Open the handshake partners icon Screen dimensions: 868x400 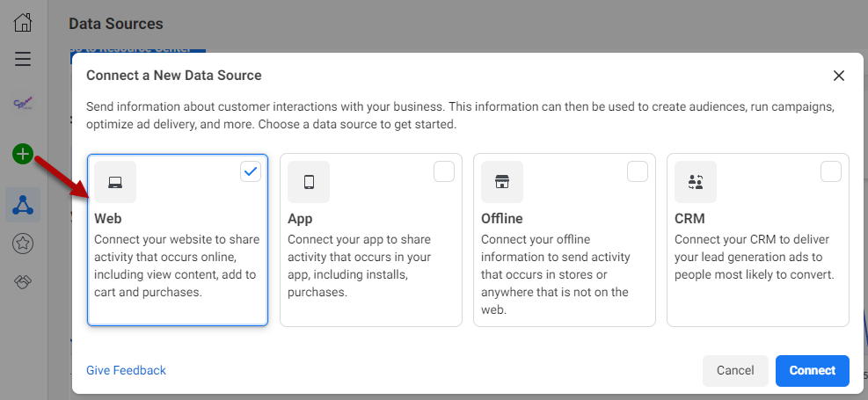[23, 282]
